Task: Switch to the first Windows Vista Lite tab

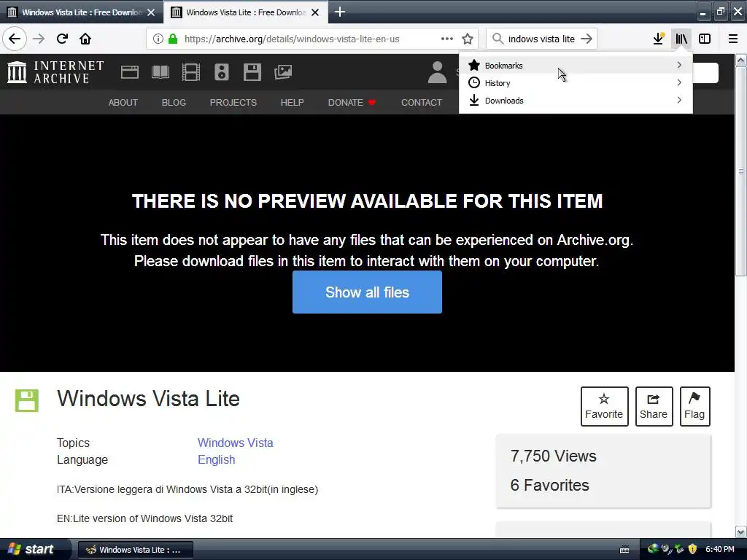Action: 82,12
